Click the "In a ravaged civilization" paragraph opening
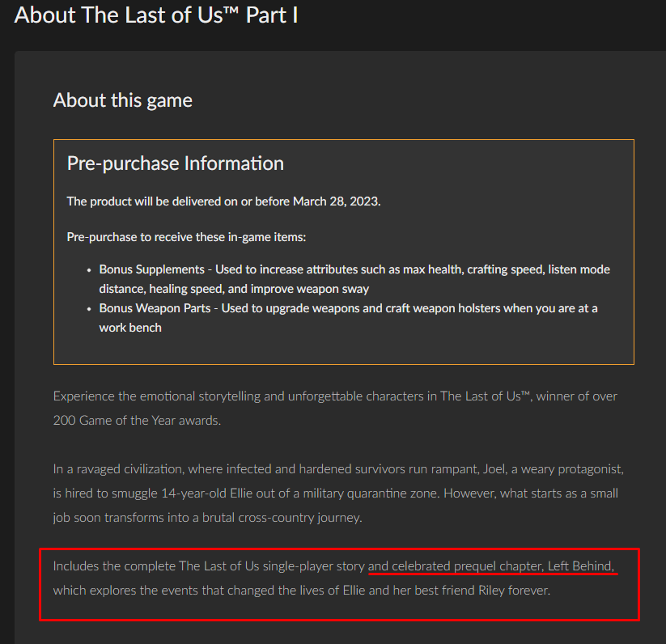 pos(118,469)
